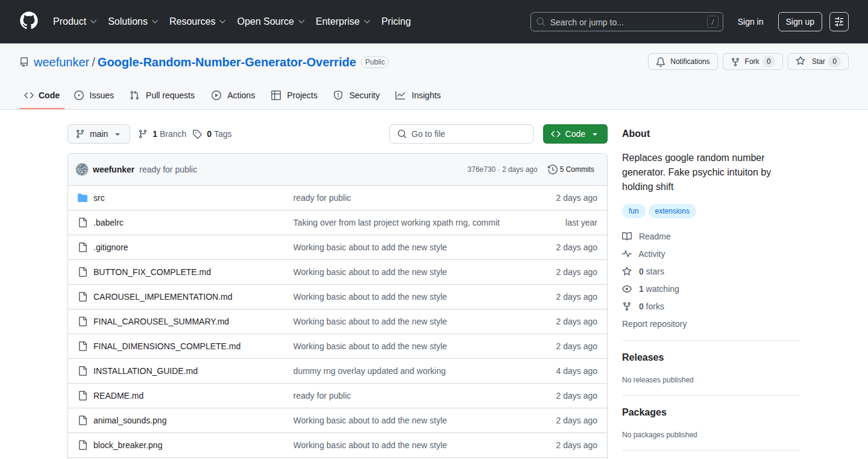
Task: Click the pulse icon beside Activity
Action: coord(627,254)
